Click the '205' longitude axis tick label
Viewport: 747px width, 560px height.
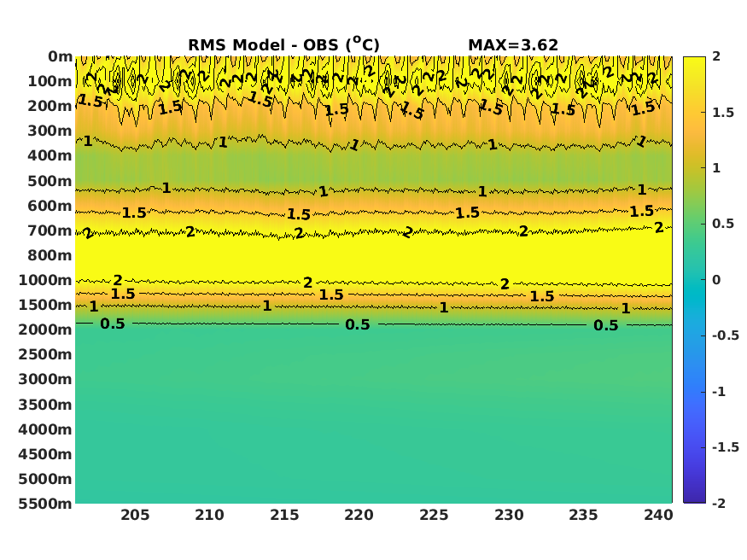[x=135, y=516]
